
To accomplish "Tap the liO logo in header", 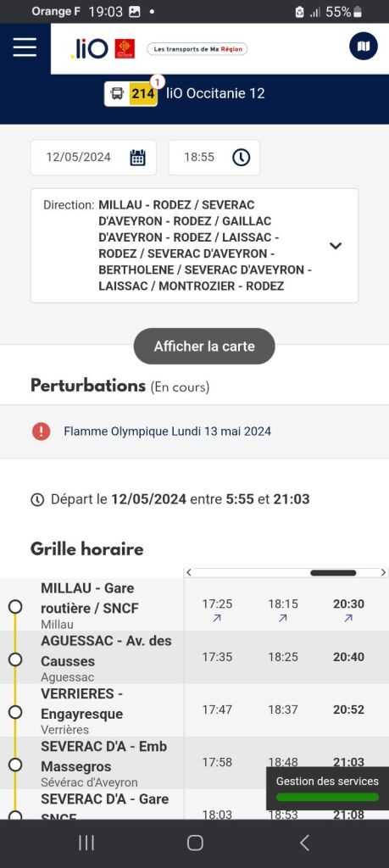I will coord(90,48).
